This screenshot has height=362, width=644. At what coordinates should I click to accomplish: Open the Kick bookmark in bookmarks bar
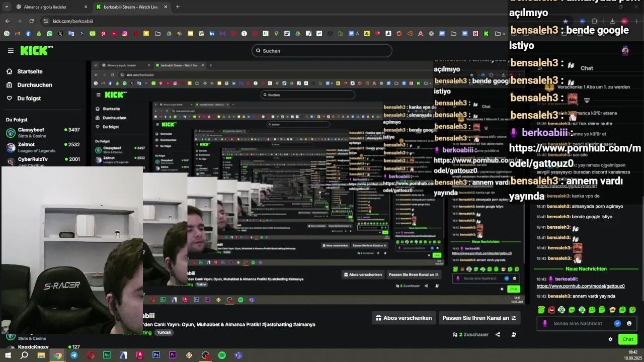coord(486,34)
